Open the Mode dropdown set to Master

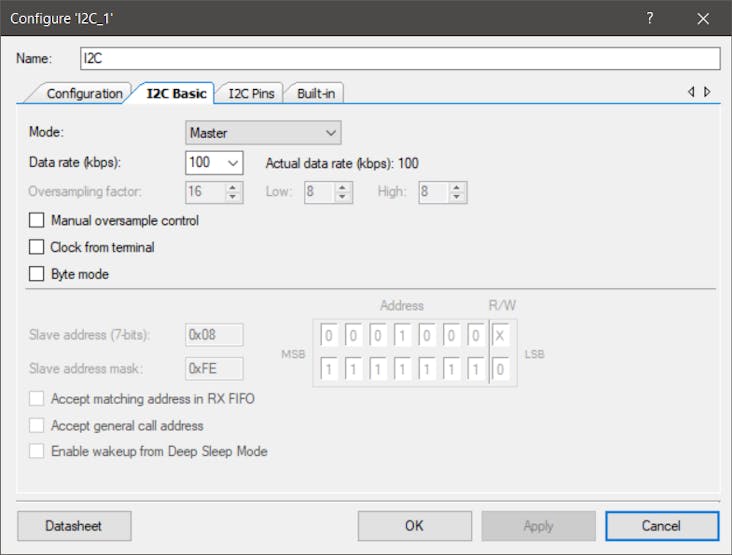pyautogui.click(x=263, y=132)
